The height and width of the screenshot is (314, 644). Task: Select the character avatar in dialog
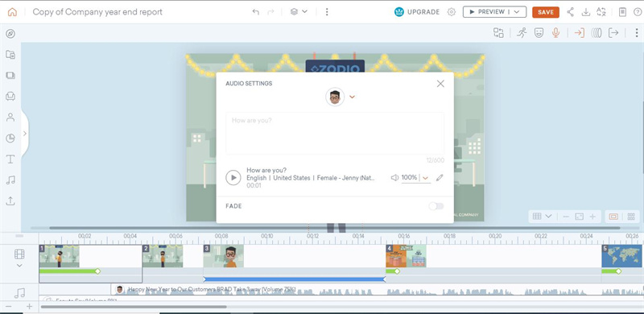pyautogui.click(x=335, y=97)
